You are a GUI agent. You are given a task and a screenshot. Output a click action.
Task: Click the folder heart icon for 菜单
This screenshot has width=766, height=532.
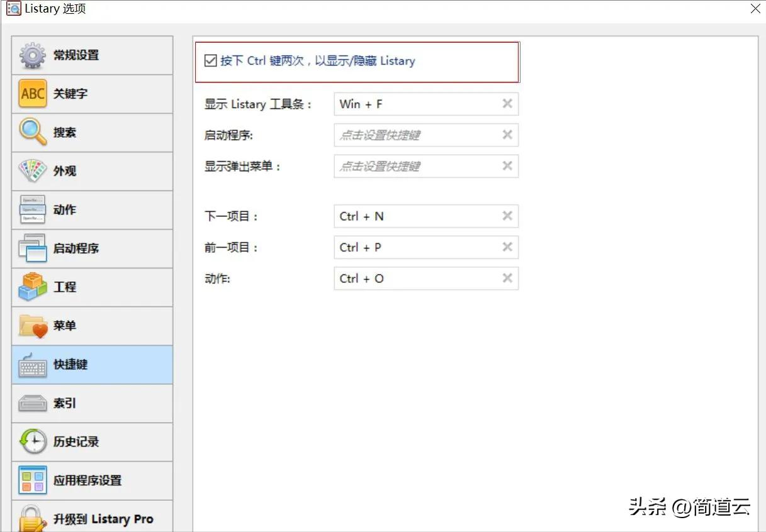pos(32,326)
